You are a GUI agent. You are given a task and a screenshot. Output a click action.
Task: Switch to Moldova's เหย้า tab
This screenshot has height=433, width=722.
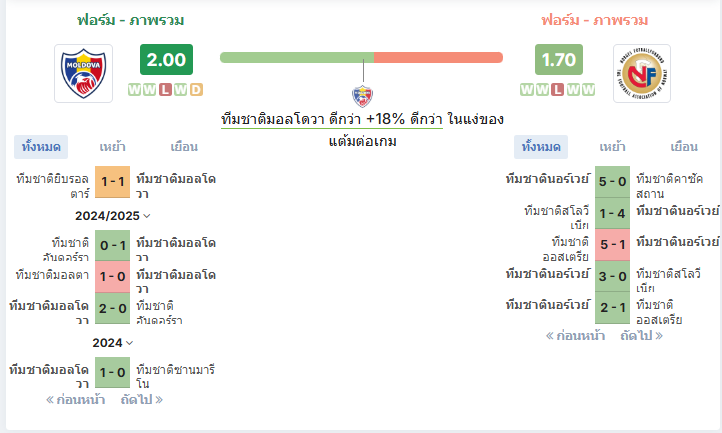tap(112, 147)
